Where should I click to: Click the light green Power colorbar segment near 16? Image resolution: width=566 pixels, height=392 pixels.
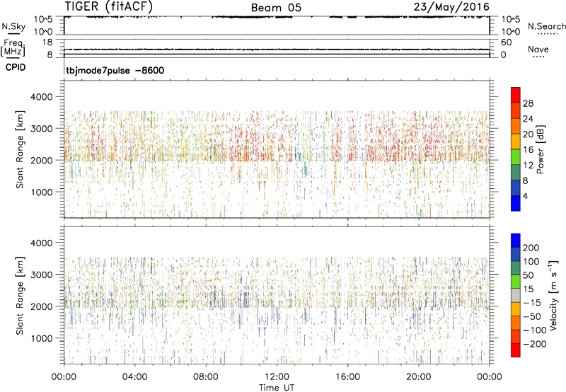coord(516,157)
